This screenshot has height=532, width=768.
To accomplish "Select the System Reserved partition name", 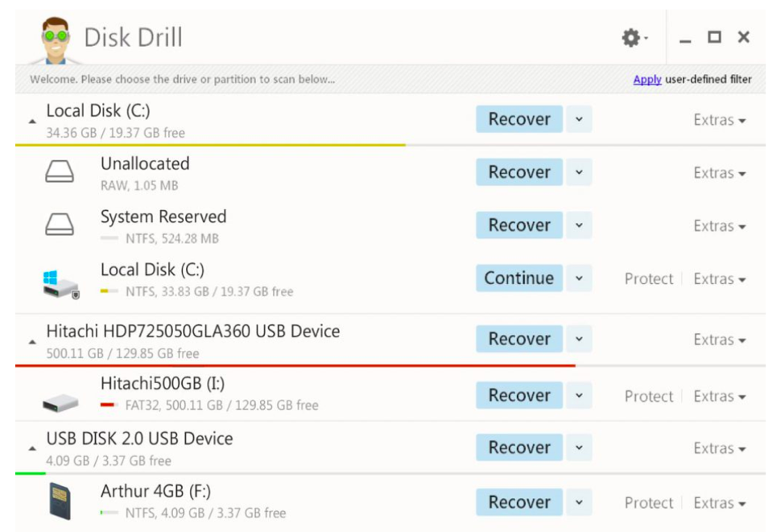I will (x=163, y=217).
